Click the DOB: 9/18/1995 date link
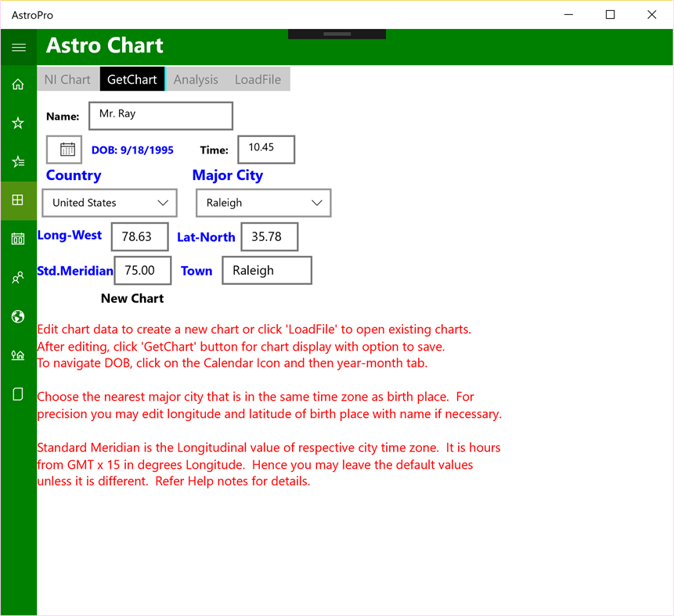This screenshot has height=616, width=674. coord(132,149)
